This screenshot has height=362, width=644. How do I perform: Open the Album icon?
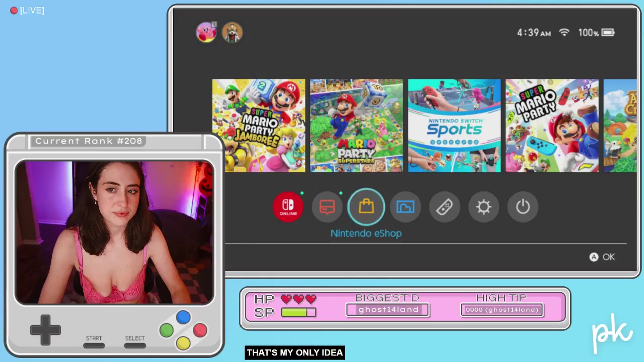coord(406,207)
